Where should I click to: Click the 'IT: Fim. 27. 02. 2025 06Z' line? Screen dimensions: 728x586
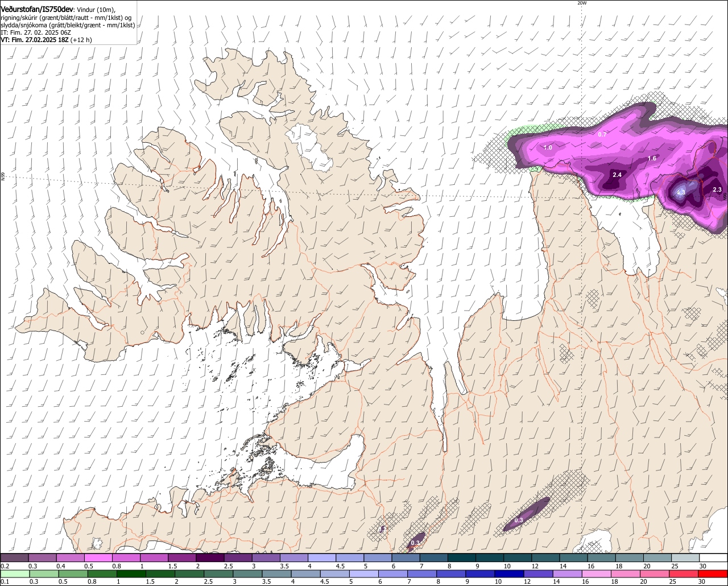coord(35,32)
